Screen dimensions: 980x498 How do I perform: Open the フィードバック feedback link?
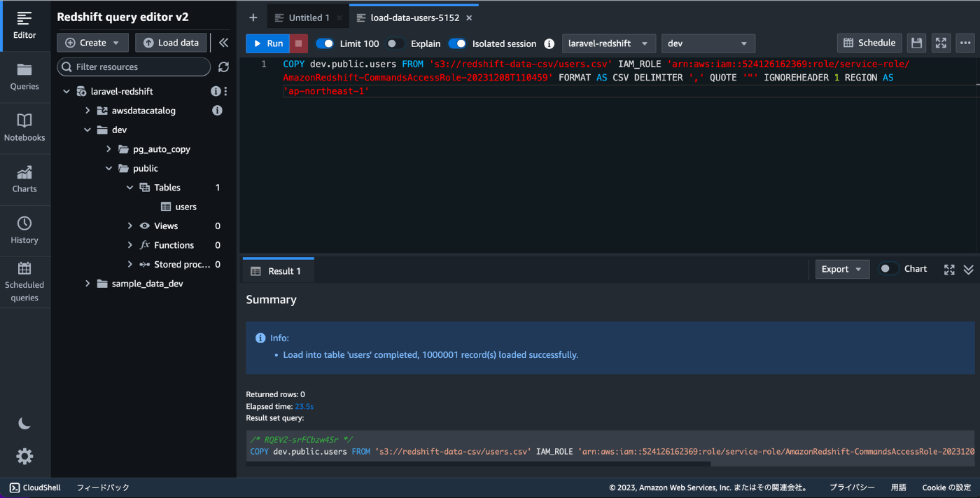[x=103, y=487]
